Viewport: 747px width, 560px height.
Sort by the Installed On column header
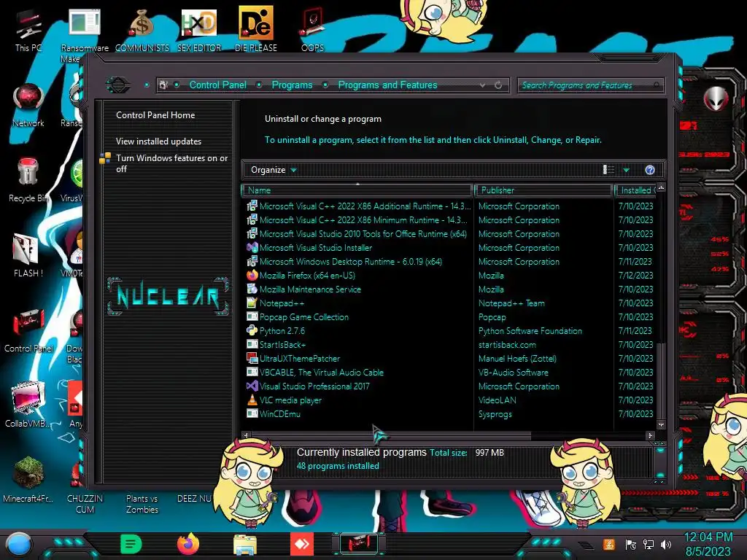pos(636,190)
